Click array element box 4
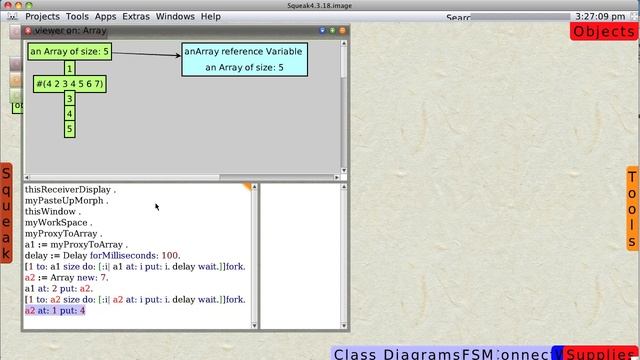Screen dimensions: 640x360 (70, 114)
